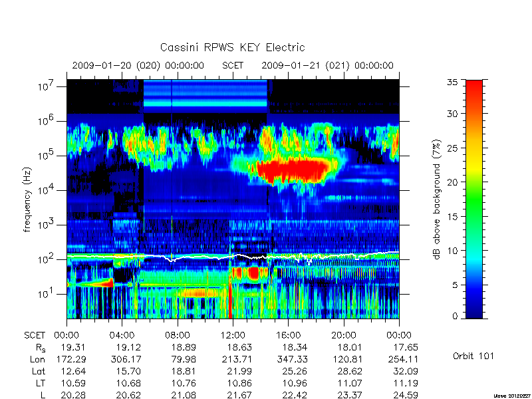This screenshot has height=399, width=532.
Task: Click the LT value '10.86'
Action: 239,383
